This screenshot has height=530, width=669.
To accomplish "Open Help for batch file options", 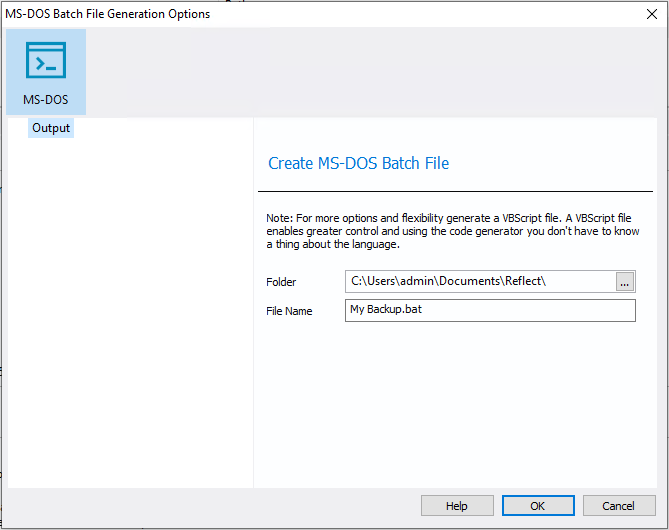I will [x=457, y=506].
